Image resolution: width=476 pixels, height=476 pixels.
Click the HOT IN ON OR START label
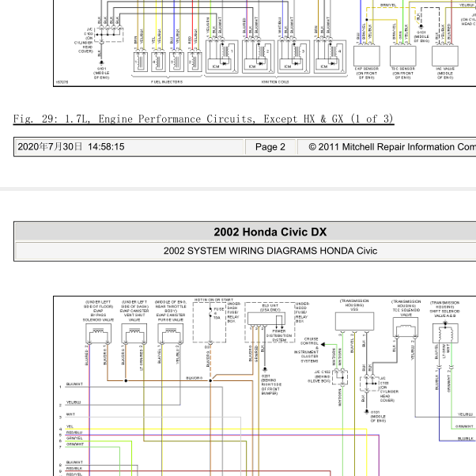click(x=213, y=300)
